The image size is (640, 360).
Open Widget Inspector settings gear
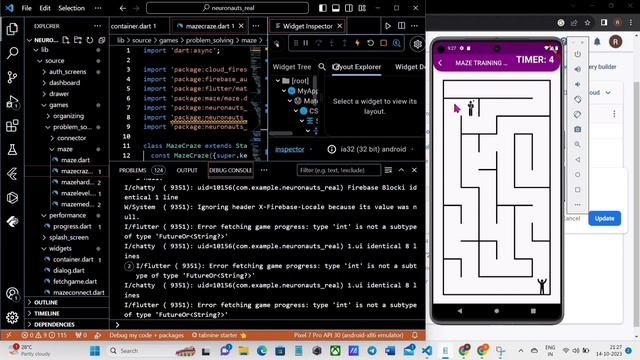417,44
